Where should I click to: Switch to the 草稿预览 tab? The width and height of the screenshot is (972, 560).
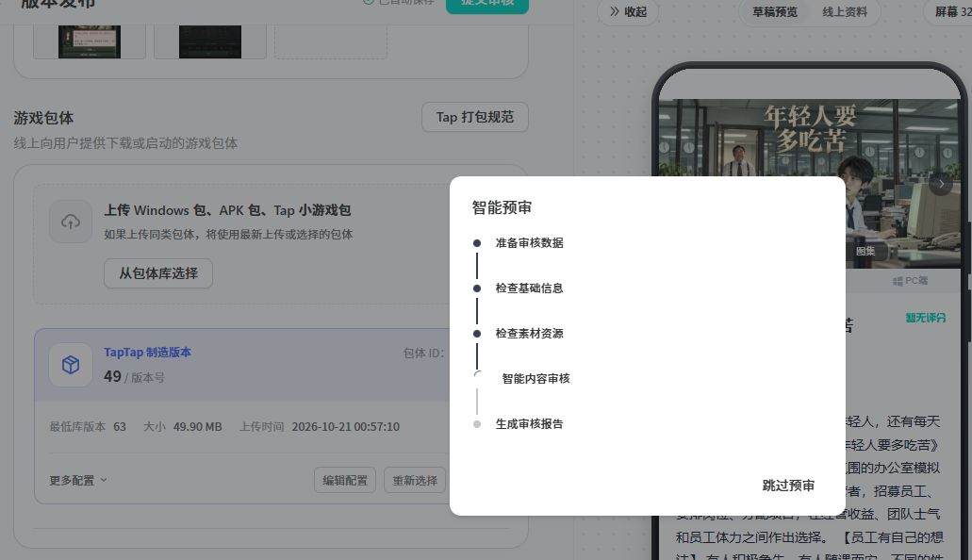pos(775,11)
